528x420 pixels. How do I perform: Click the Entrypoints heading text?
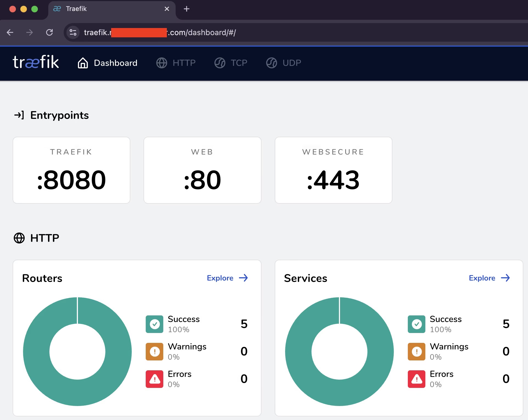[x=60, y=115]
